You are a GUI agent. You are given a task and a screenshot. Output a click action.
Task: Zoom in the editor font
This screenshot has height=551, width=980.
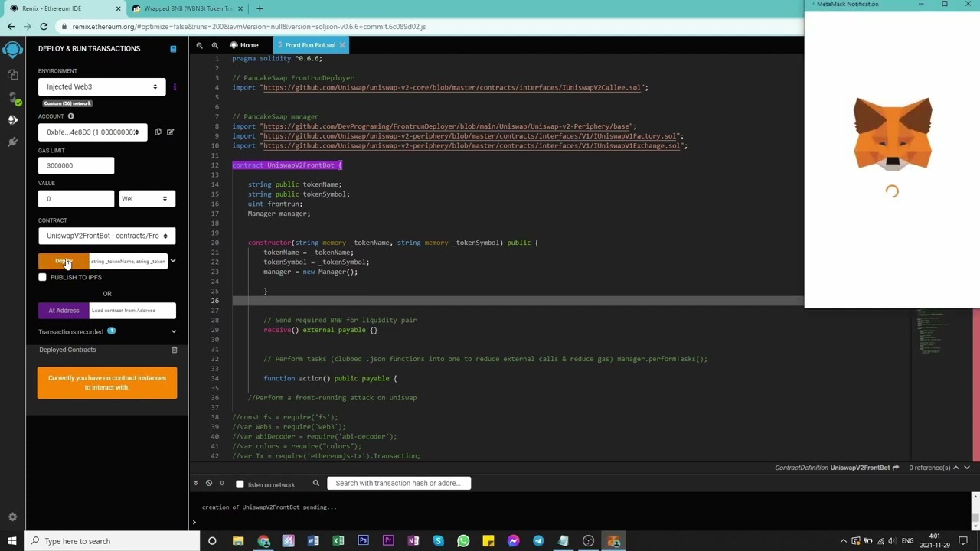pos(215,45)
